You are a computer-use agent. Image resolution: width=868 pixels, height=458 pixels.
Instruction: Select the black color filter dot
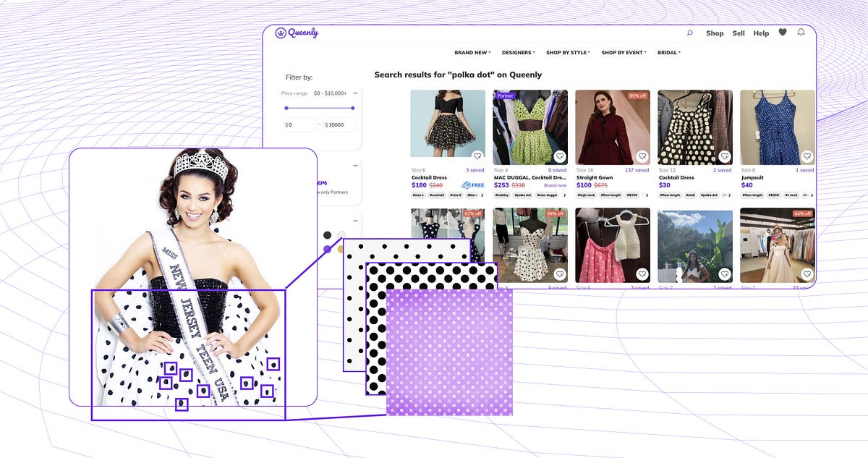(x=327, y=234)
